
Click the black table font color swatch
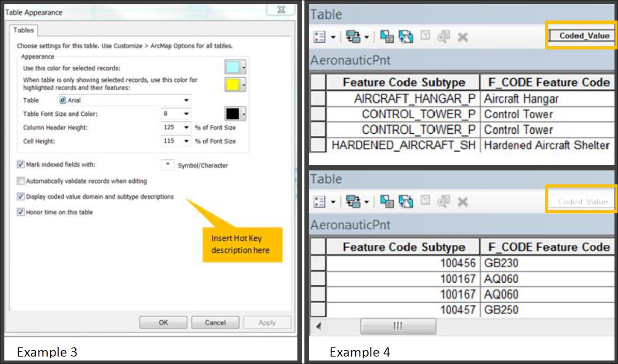233,114
